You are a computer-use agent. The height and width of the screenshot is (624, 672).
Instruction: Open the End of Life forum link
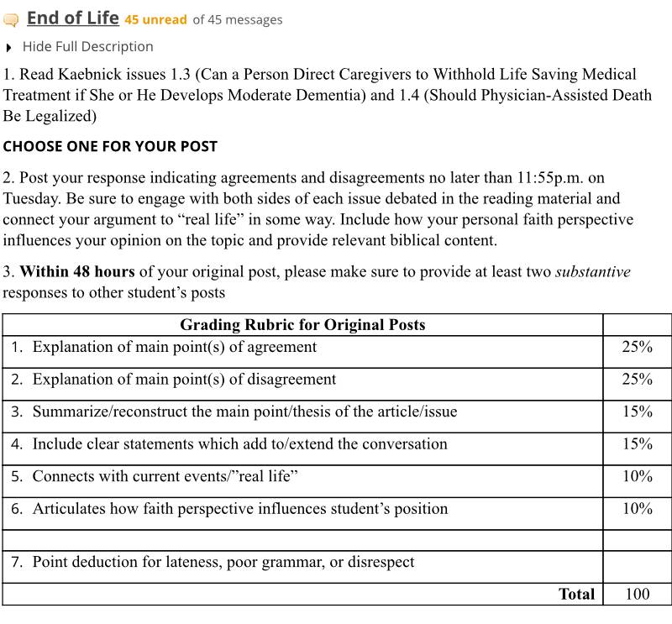[73, 18]
